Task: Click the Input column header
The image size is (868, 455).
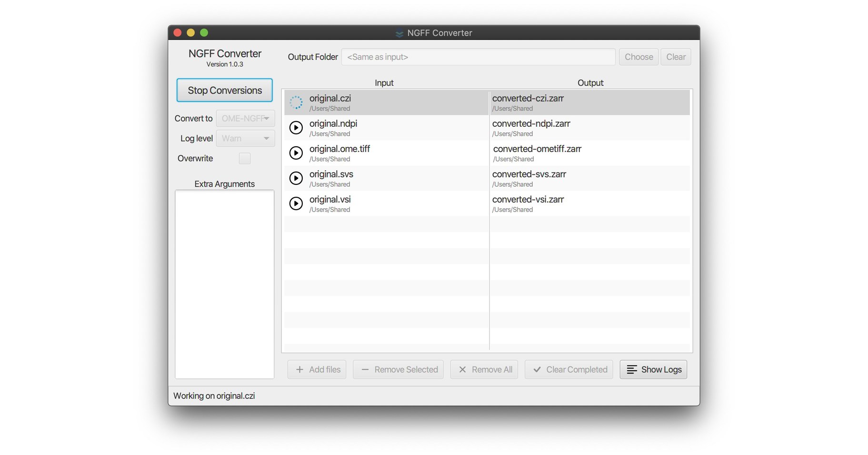Action: click(384, 82)
